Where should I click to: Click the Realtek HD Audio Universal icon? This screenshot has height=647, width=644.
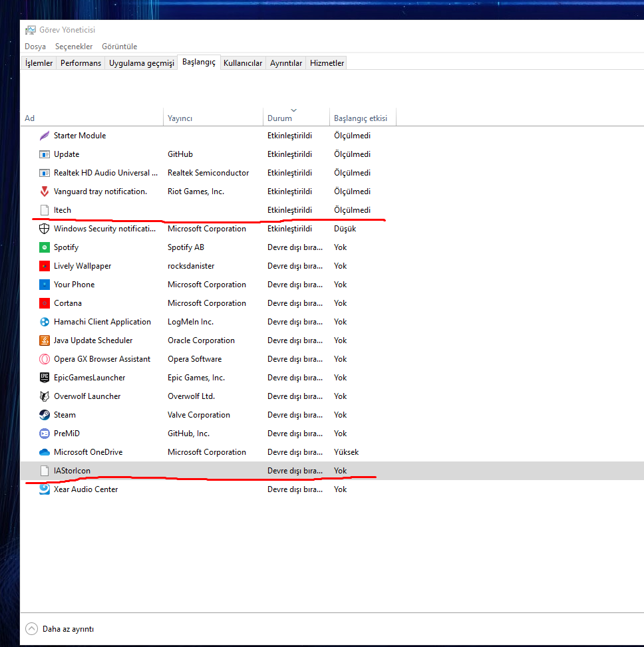44,173
